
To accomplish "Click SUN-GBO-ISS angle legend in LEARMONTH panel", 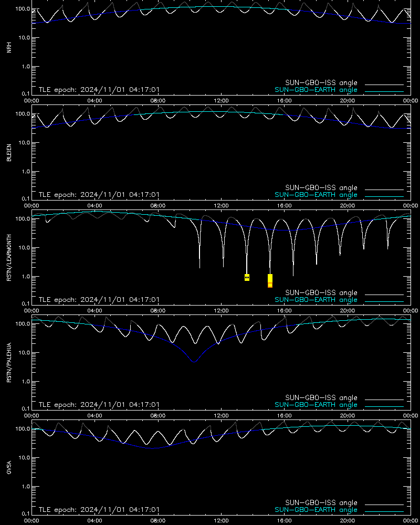I will pyautogui.click(x=321, y=292).
